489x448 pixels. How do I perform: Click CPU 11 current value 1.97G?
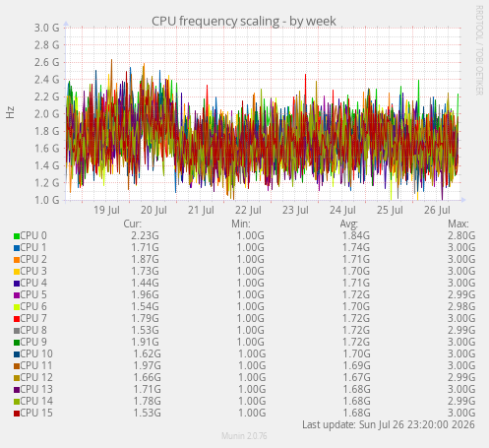point(147,365)
